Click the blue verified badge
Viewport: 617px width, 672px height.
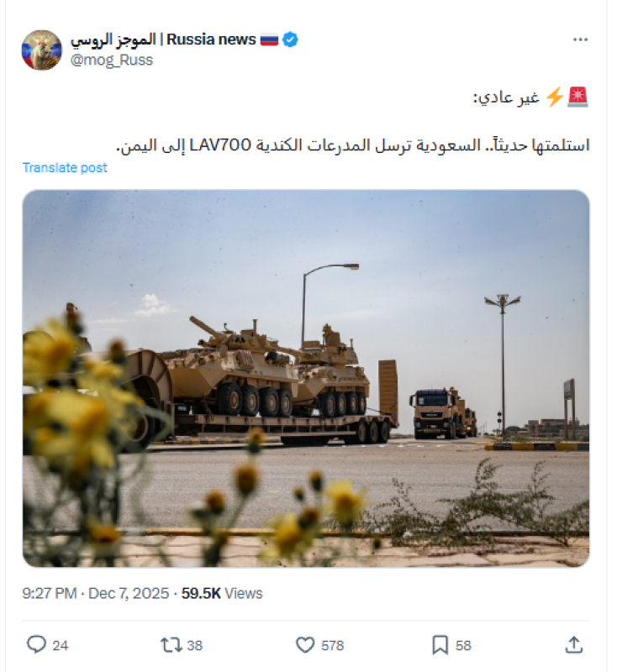tap(290, 39)
